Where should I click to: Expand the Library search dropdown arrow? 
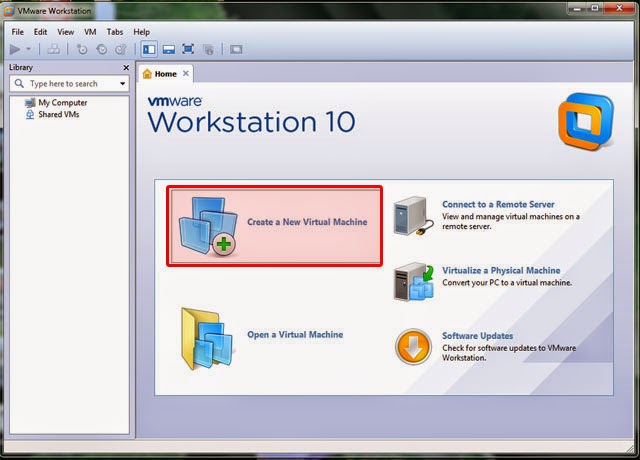[122, 84]
